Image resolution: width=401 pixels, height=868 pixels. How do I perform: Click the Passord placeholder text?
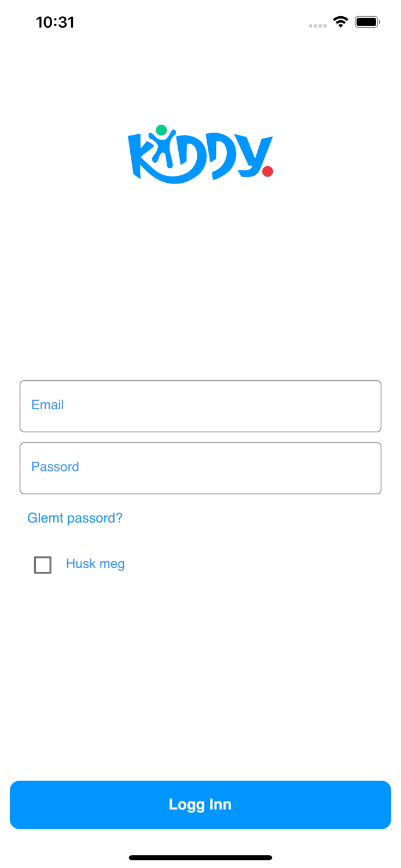click(55, 467)
